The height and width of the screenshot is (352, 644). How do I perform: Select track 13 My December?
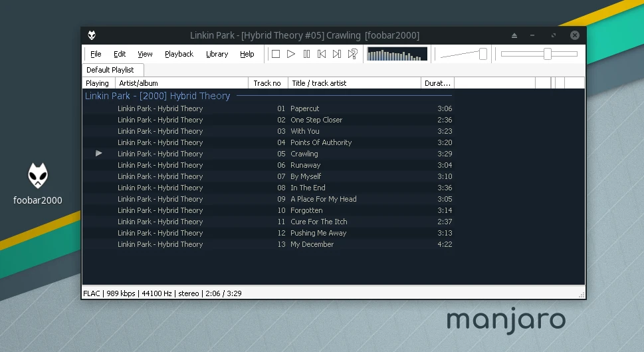click(268, 244)
